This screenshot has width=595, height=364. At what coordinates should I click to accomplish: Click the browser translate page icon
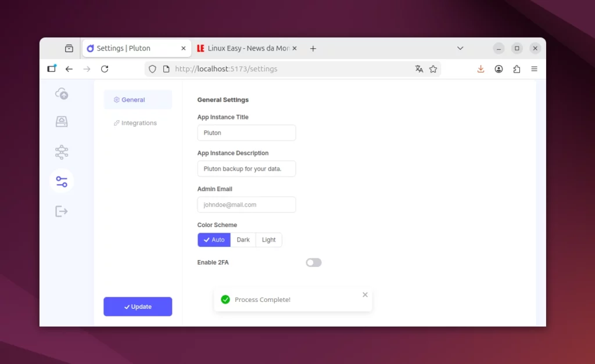[419, 69]
